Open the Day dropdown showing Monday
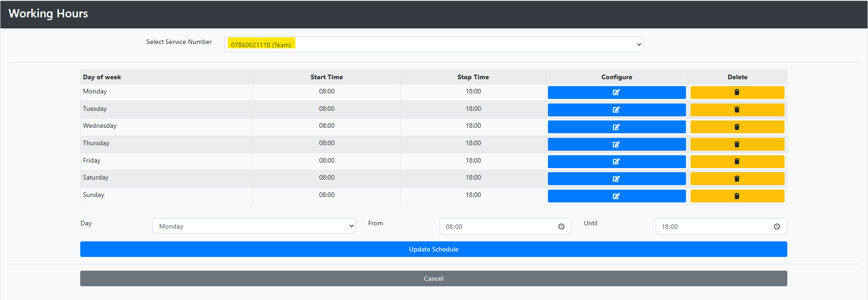 [x=254, y=226]
